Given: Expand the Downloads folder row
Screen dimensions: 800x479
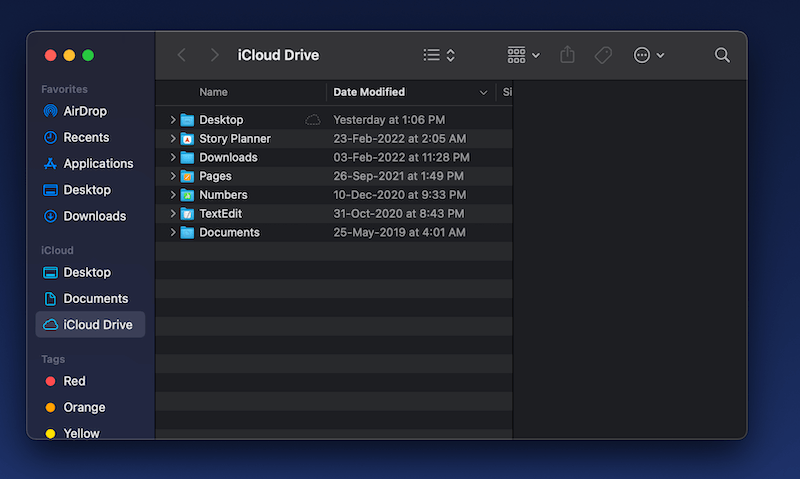Looking at the screenshot, I should click(172, 157).
